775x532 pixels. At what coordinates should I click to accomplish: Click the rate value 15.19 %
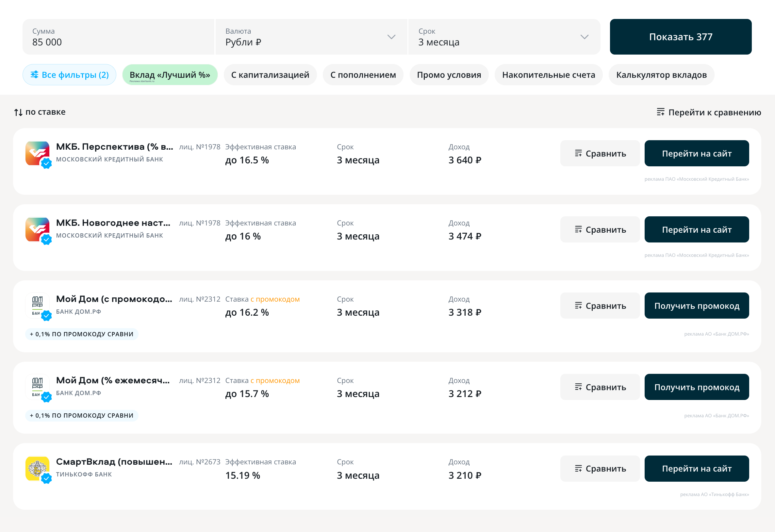click(x=243, y=475)
